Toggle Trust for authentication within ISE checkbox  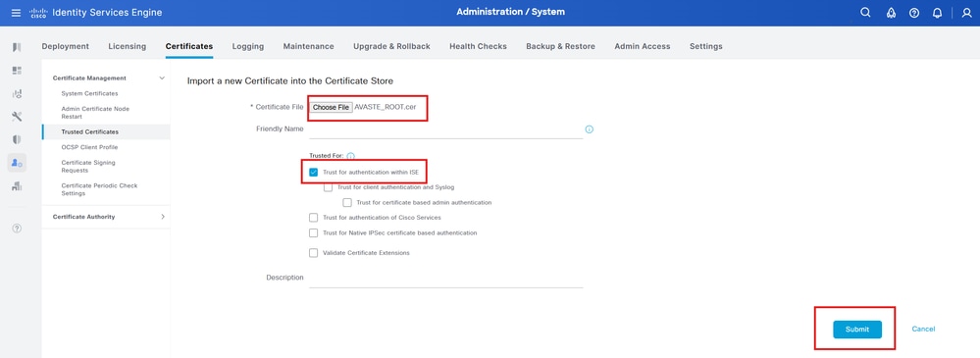pos(314,172)
